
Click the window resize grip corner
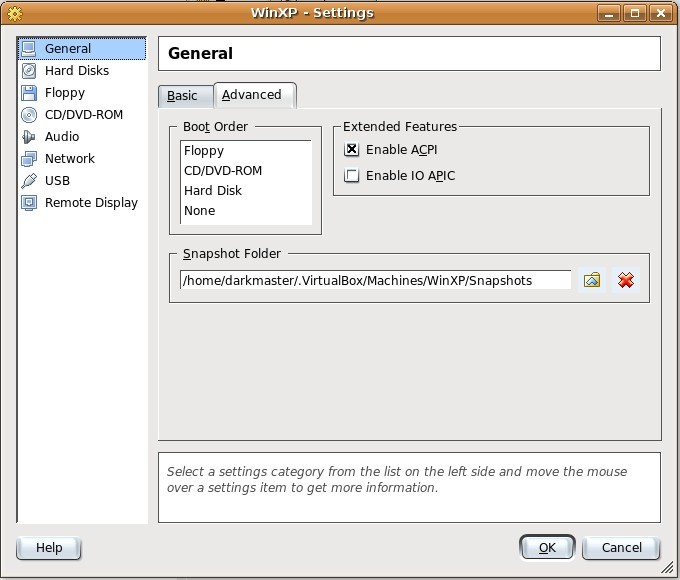coord(667,567)
